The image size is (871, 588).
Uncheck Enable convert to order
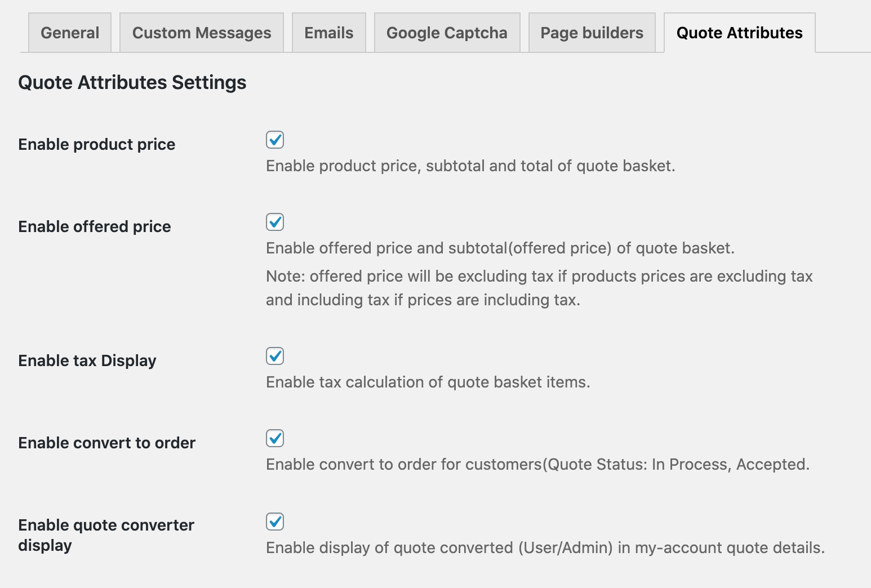[274, 438]
